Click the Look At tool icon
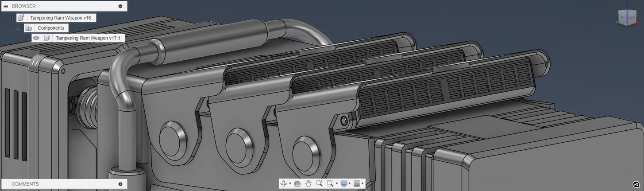644x191 pixels. (x=297, y=183)
